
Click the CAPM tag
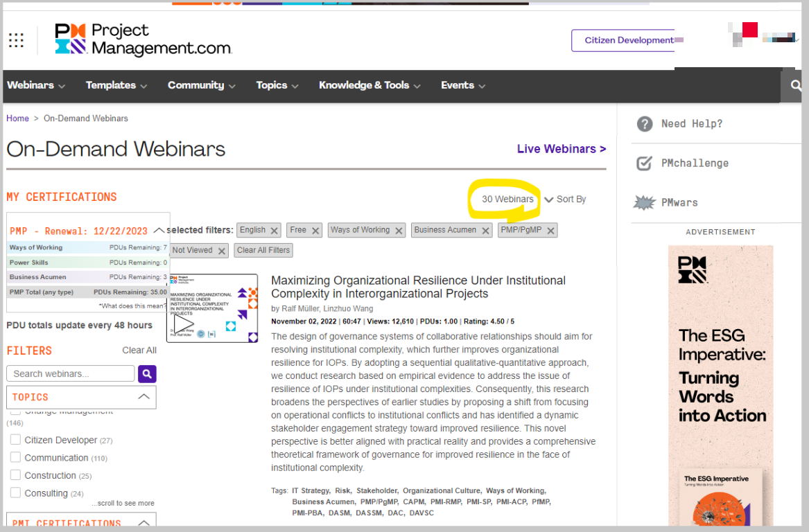(415, 502)
